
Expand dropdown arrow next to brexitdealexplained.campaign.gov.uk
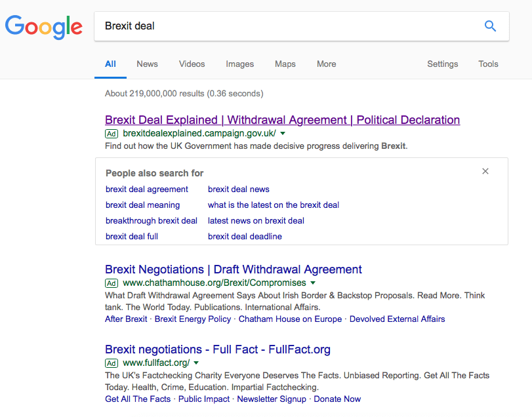click(x=283, y=134)
